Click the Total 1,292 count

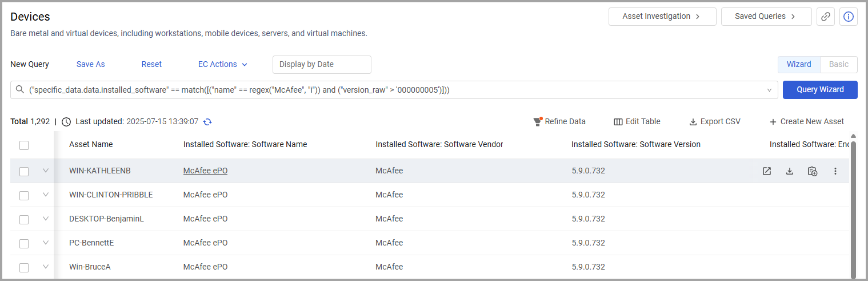tap(30, 121)
